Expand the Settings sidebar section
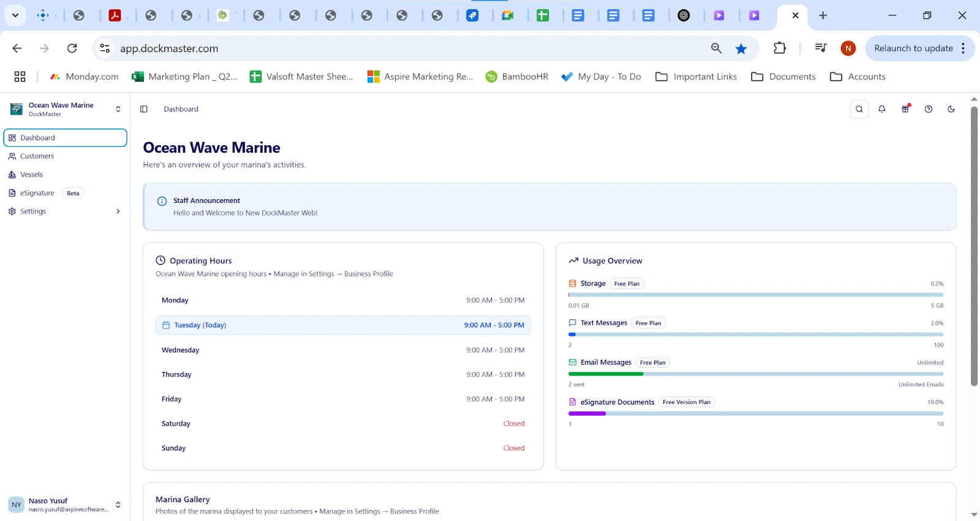This screenshot has height=521, width=980. (64, 211)
